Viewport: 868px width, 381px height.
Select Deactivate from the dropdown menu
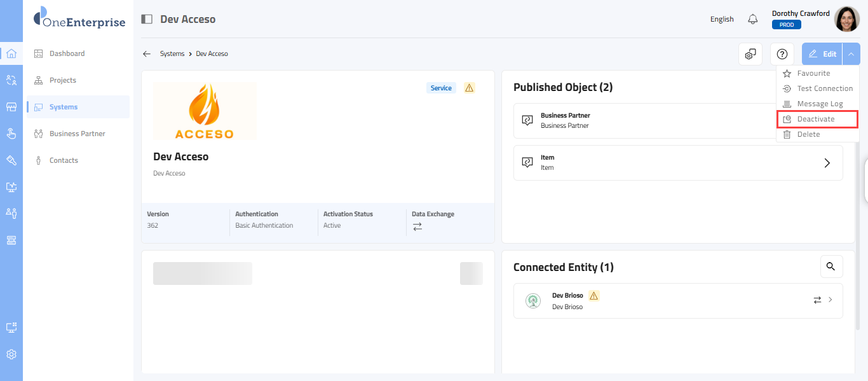click(817, 119)
